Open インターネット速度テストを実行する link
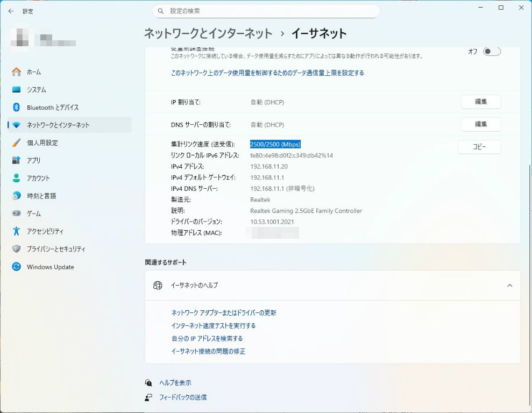This screenshot has width=532, height=413. click(214, 325)
